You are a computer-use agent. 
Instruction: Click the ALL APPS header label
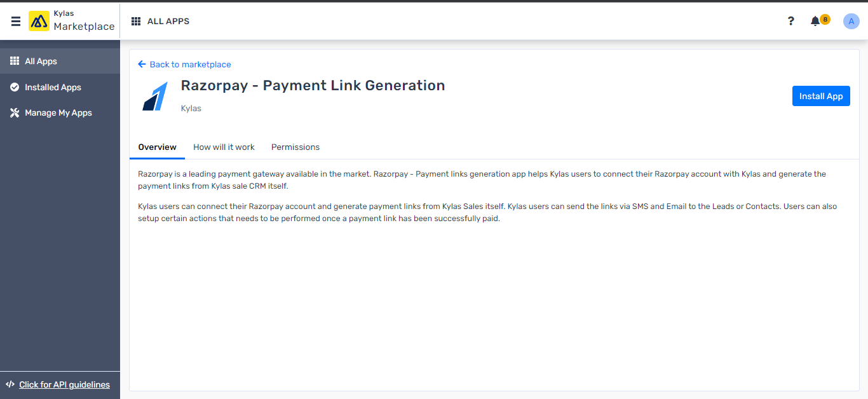[x=168, y=21]
